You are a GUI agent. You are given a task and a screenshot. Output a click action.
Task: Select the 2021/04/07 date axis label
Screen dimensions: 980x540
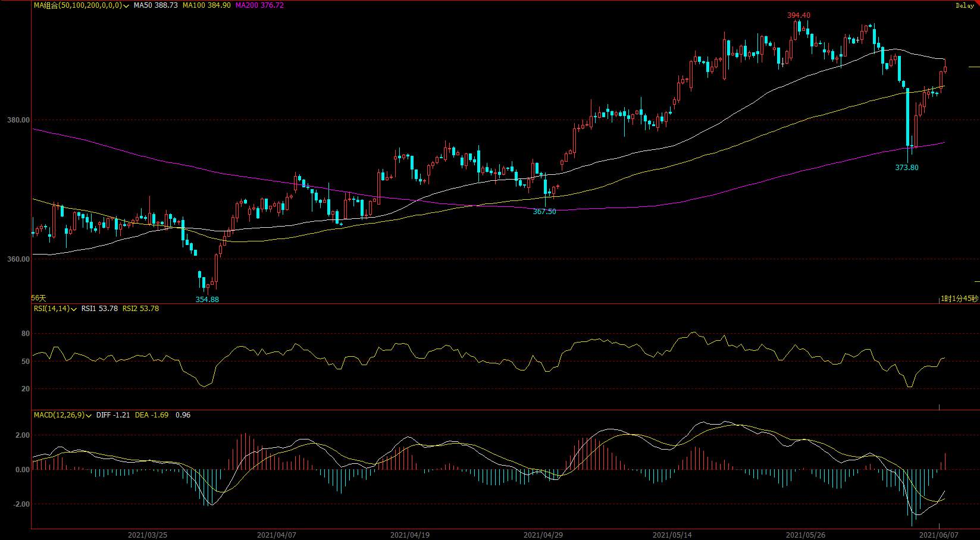click(x=276, y=535)
